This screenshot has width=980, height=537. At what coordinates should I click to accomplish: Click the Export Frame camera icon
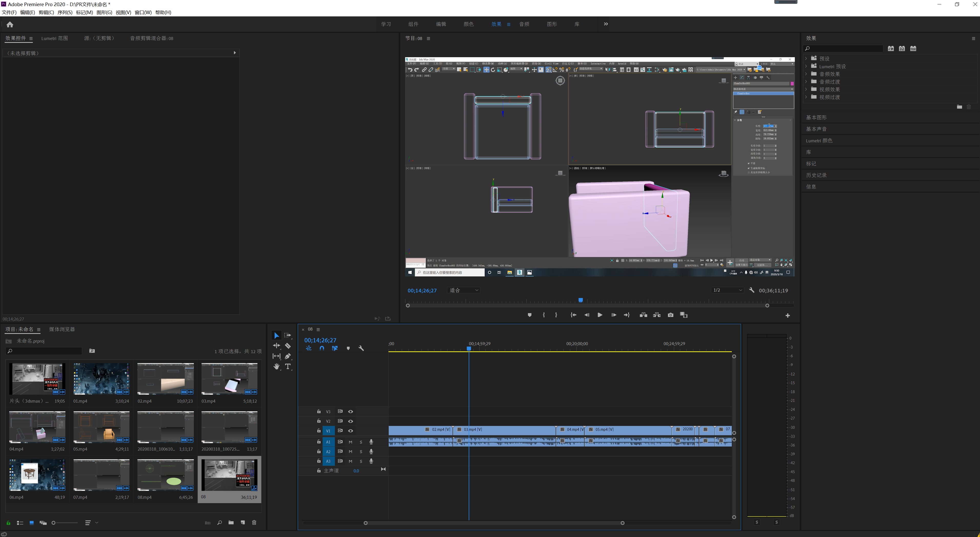pyautogui.click(x=670, y=315)
